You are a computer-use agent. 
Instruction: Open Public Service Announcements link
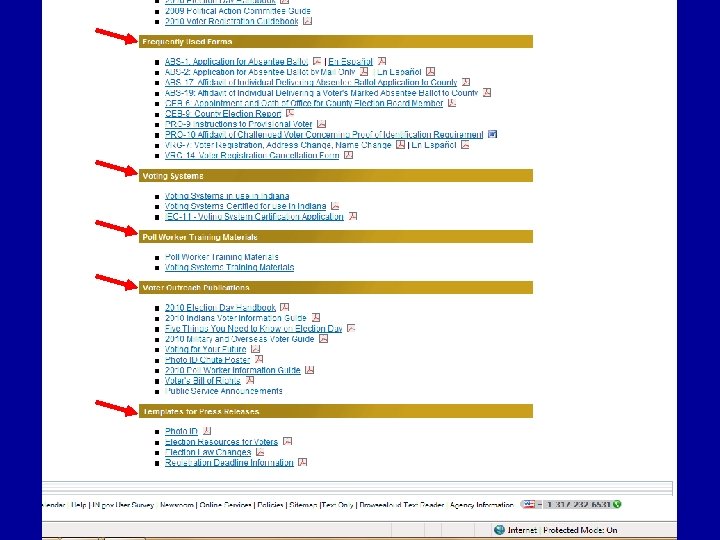pos(224,391)
